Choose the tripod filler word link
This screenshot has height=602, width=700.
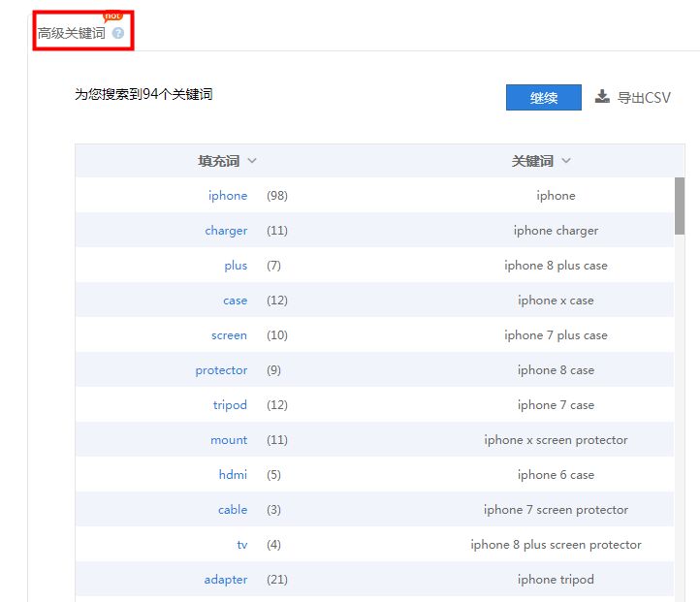click(230, 405)
